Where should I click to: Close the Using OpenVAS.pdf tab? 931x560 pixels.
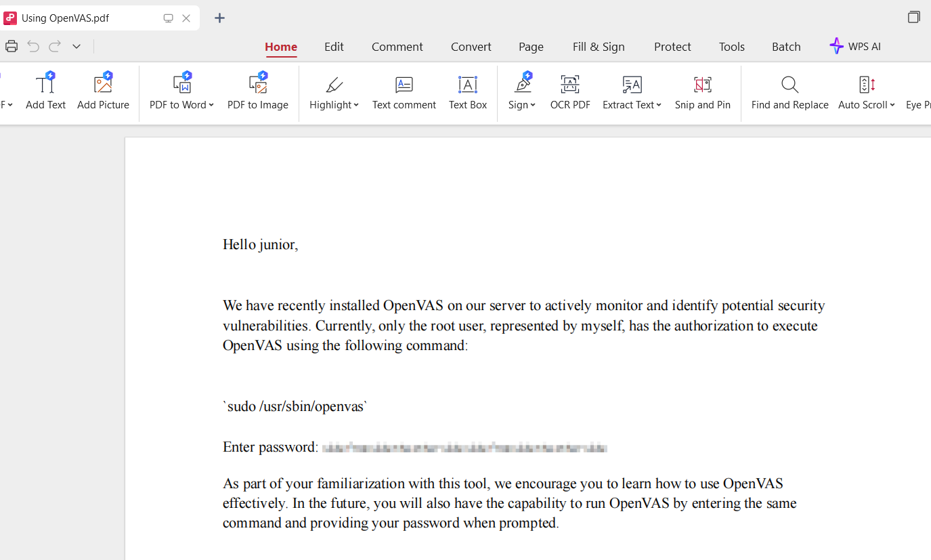(x=186, y=18)
